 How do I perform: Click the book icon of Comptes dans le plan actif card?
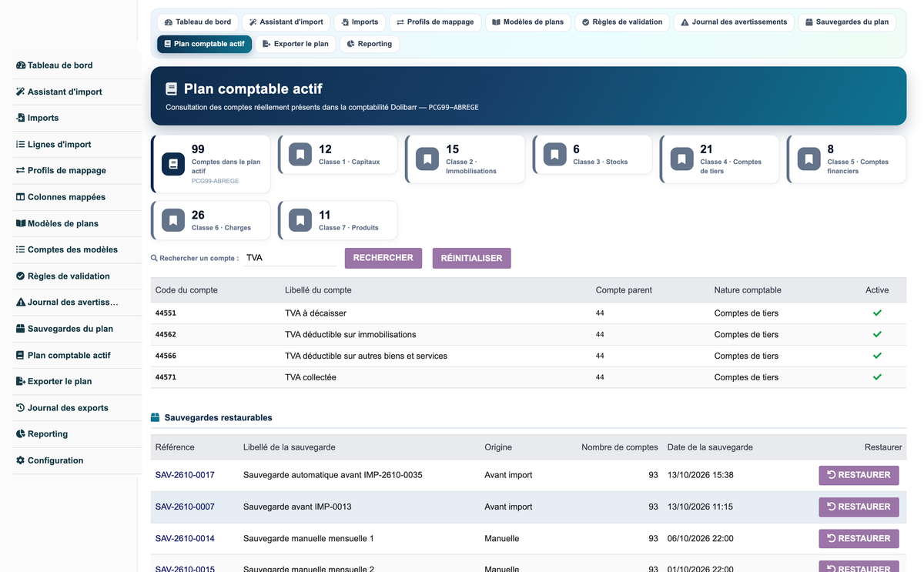[x=173, y=164]
